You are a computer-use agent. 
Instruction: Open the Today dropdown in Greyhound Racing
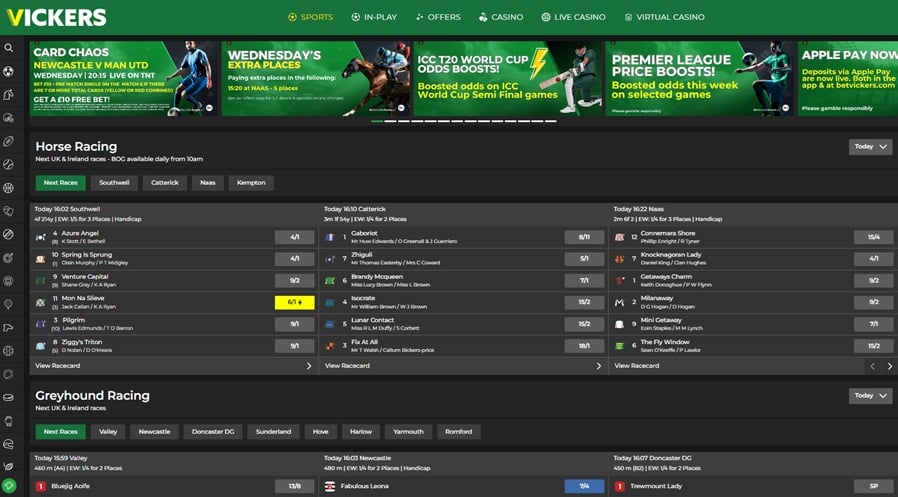(x=871, y=396)
